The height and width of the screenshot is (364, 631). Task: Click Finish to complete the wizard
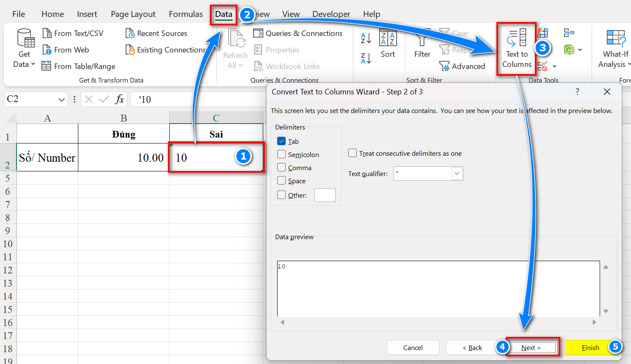590,347
